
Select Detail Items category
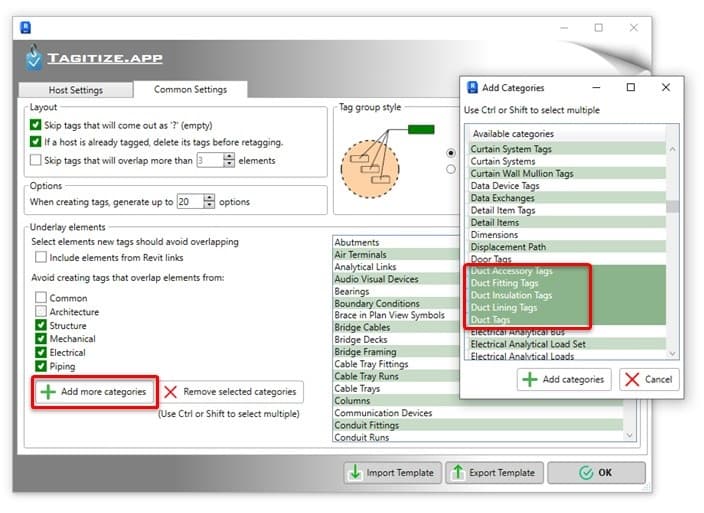(x=568, y=222)
